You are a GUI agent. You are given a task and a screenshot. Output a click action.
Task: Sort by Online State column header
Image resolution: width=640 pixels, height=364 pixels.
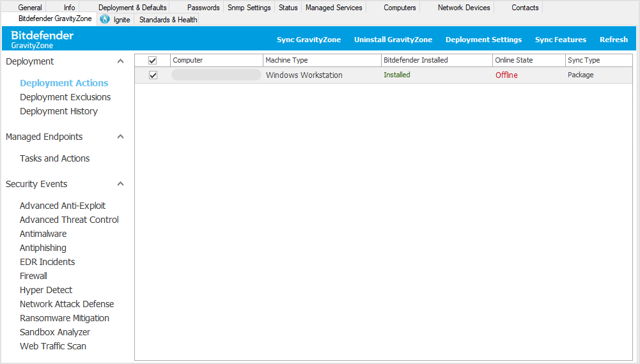pos(529,60)
